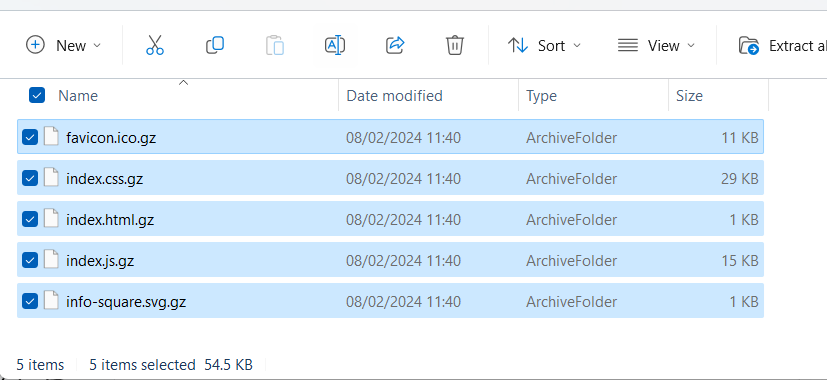Click the Extract all button
Image resolution: width=827 pixels, height=380 pixels.
coord(783,45)
